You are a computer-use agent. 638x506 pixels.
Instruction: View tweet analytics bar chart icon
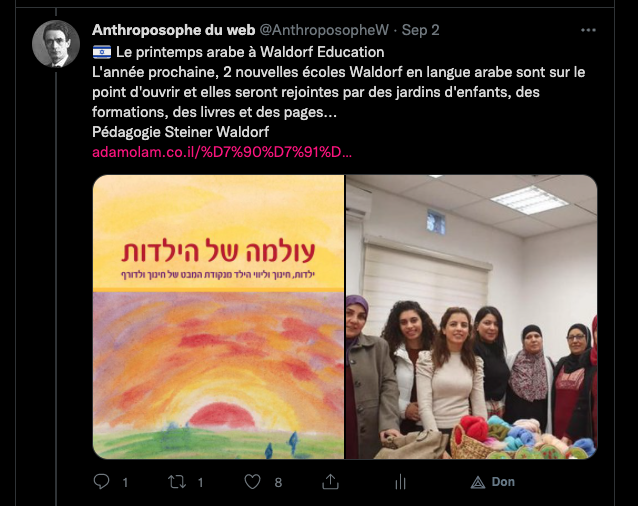click(x=401, y=482)
